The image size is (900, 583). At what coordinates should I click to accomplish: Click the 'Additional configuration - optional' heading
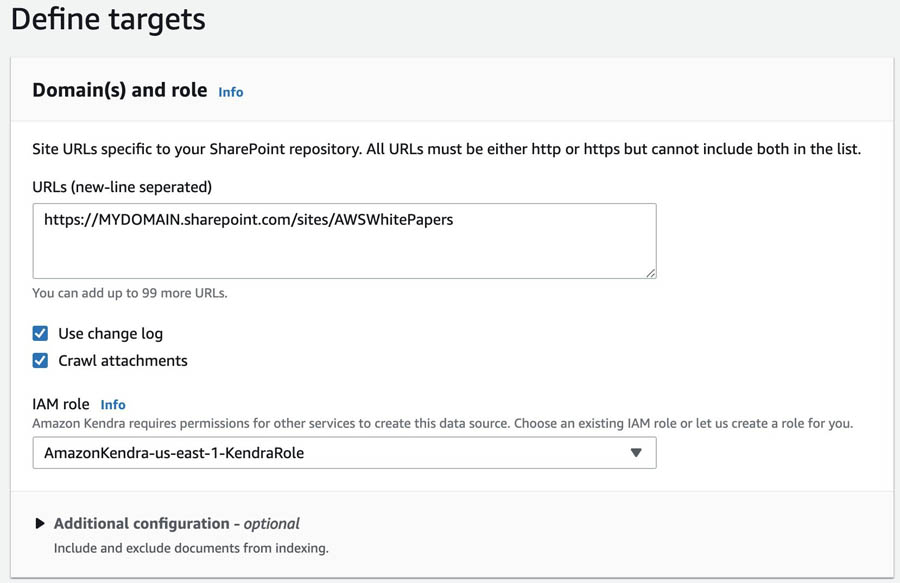coord(176,523)
